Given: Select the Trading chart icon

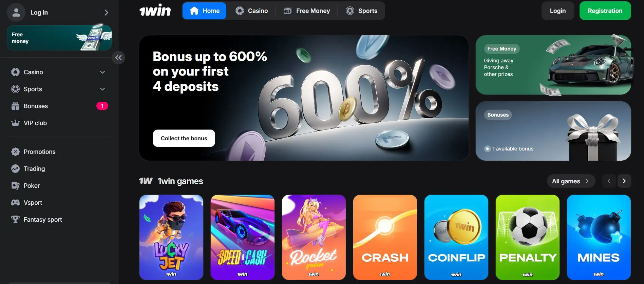Looking at the screenshot, I should pyautogui.click(x=15, y=168).
